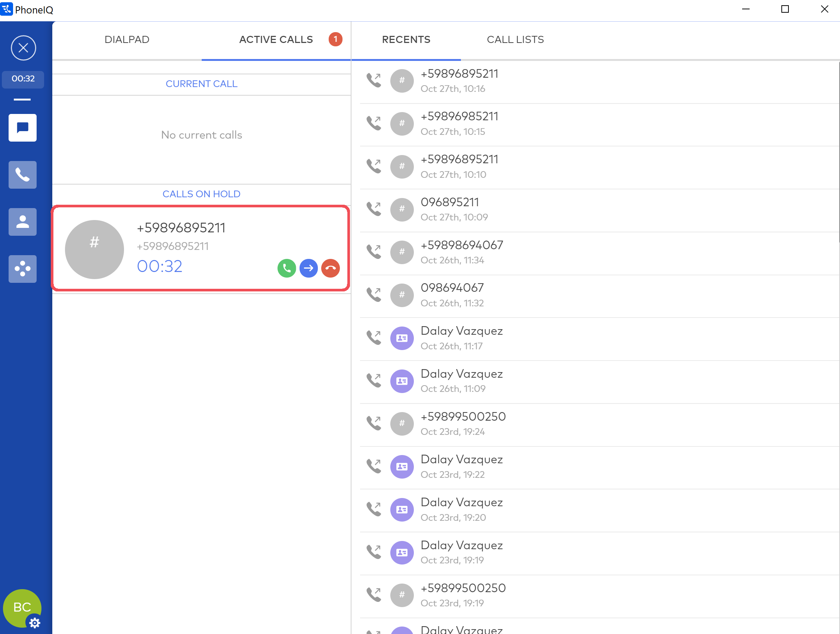Hang up held call with red button
Image resolution: width=840 pixels, height=634 pixels.
click(331, 268)
